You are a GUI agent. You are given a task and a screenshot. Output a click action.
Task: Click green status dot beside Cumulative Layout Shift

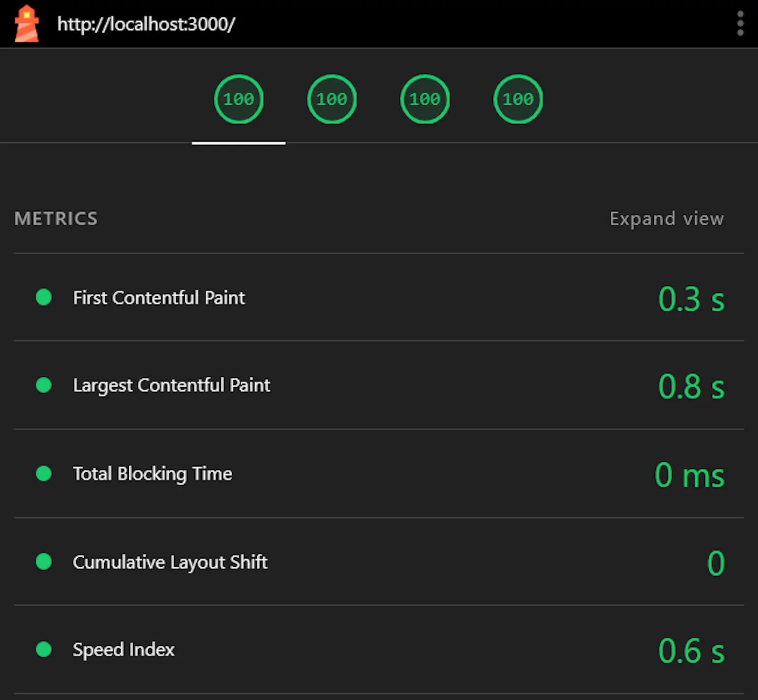(44, 562)
